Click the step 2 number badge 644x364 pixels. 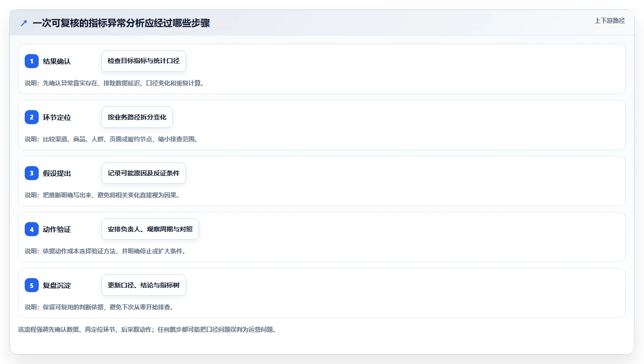32,117
